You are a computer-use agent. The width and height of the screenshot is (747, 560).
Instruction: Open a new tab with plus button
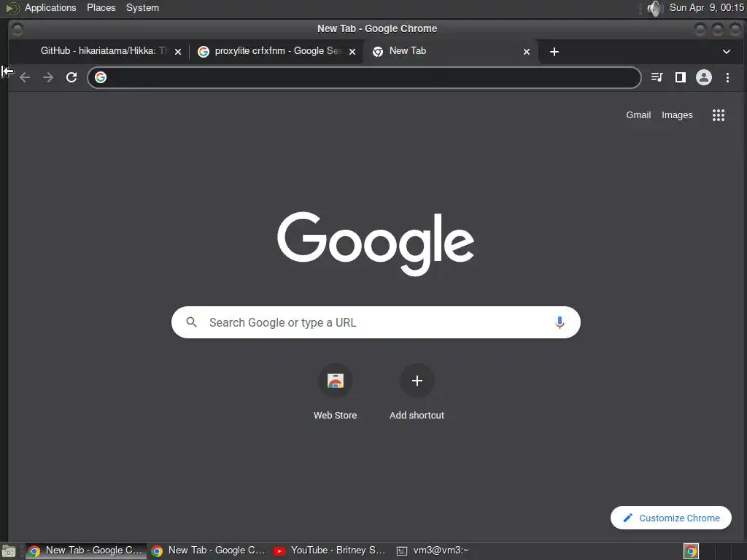click(x=554, y=52)
